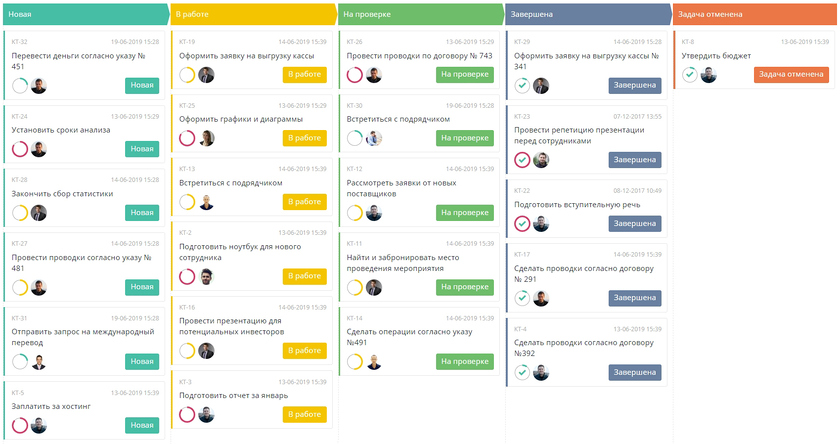Click the assignee avatar on card KT-22

pos(541,223)
